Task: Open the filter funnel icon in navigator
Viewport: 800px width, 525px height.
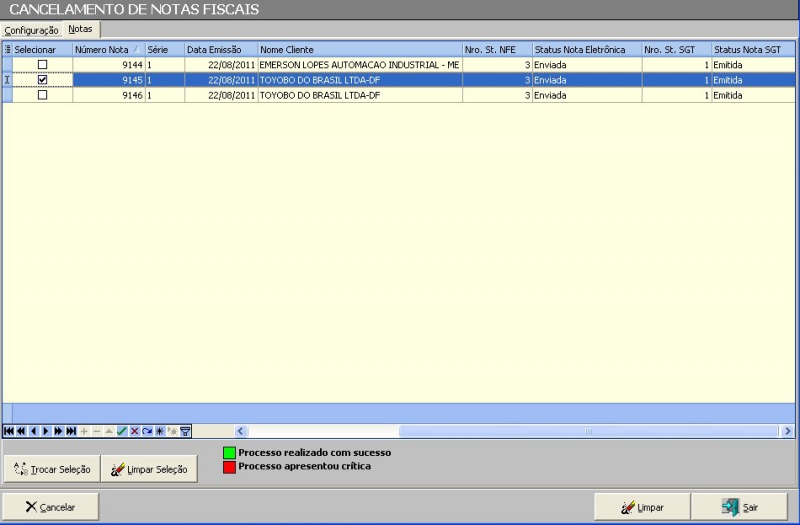Action: tap(185, 431)
